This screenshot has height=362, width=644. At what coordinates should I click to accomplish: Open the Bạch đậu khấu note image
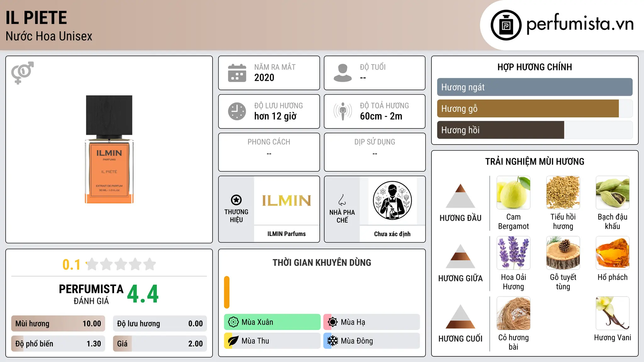pyautogui.click(x=613, y=193)
